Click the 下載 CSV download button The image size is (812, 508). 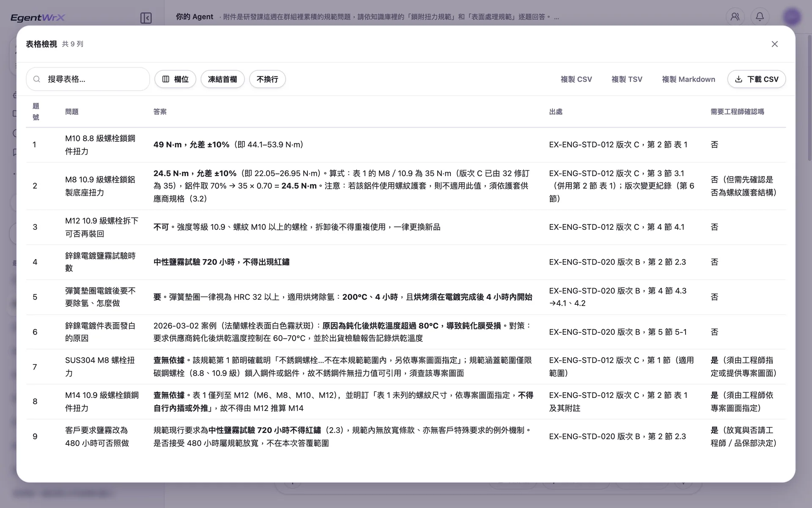click(757, 79)
